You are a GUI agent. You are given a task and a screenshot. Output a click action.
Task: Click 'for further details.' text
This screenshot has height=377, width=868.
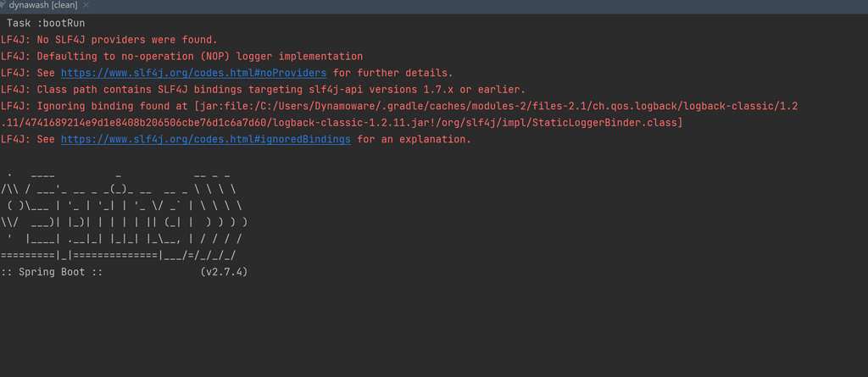(392, 73)
